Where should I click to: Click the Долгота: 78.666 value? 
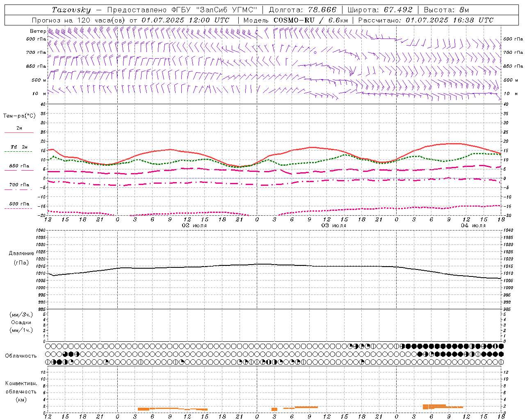click(303, 10)
